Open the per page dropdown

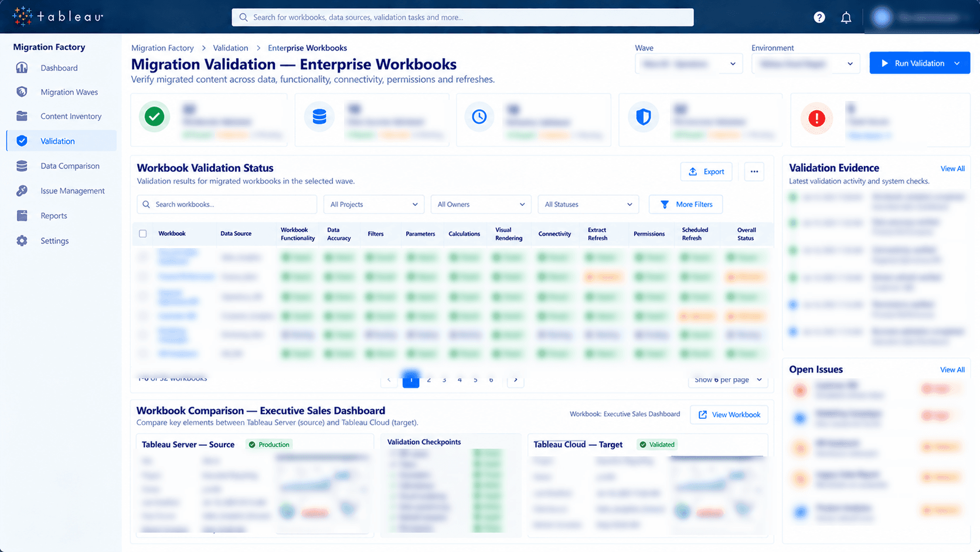pyautogui.click(x=728, y=380)
